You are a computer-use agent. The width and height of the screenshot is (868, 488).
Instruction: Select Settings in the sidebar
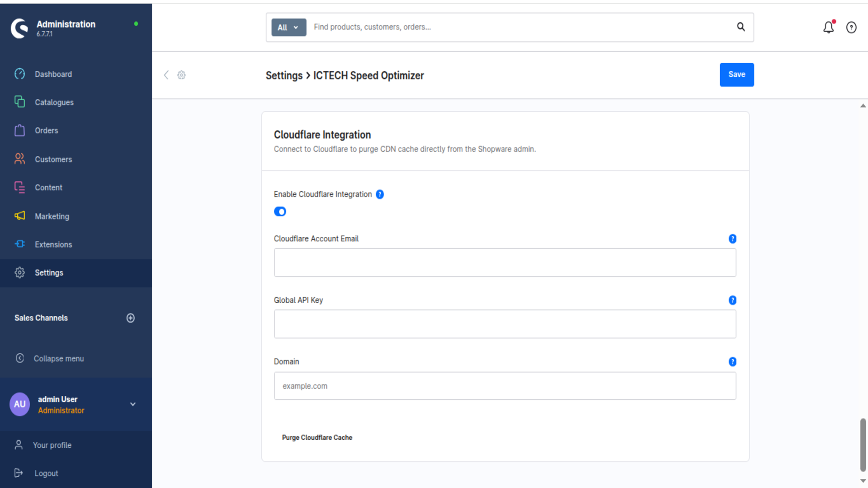[x=76, y=273]
